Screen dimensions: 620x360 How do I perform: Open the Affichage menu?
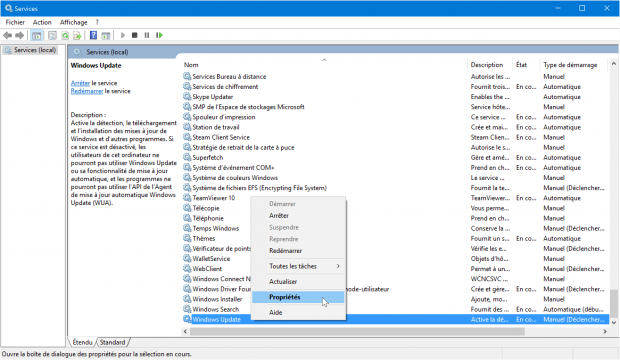tap(74, 23)
